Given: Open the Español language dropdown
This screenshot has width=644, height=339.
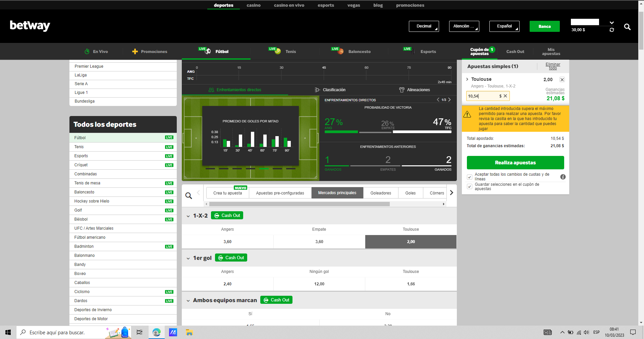Looking at the screenshot, I should 504,26.
